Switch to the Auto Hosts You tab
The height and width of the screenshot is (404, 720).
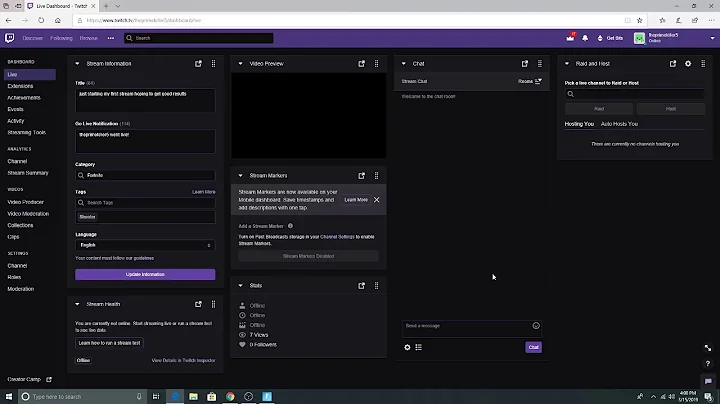click(x=619, y=124)
